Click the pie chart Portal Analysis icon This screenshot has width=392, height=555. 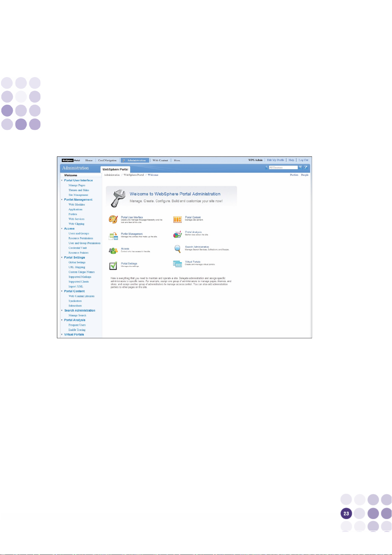coord(178,234)
